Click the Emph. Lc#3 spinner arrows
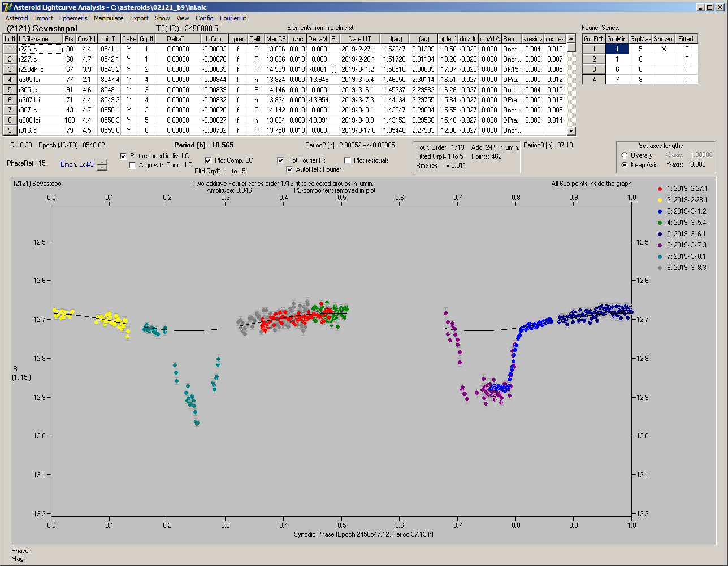Viewport: 728px width, 566px height. coord(102,165)
